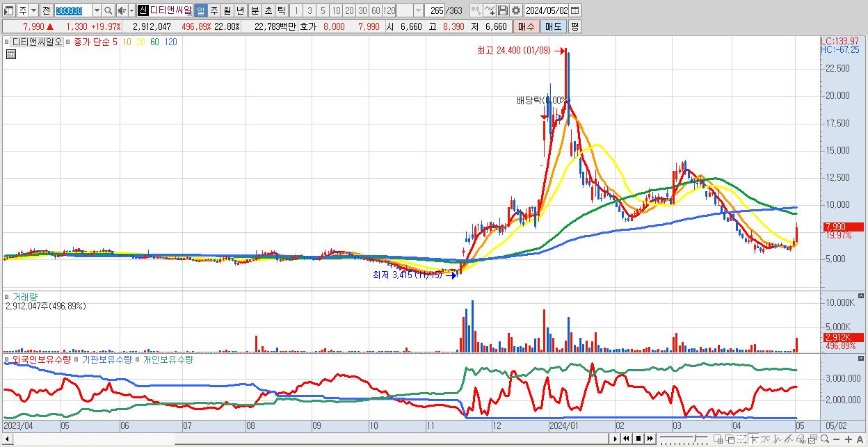Click the 개인보유수량 legend label
This screenshot has width=868, height=447.
[168, 359]
